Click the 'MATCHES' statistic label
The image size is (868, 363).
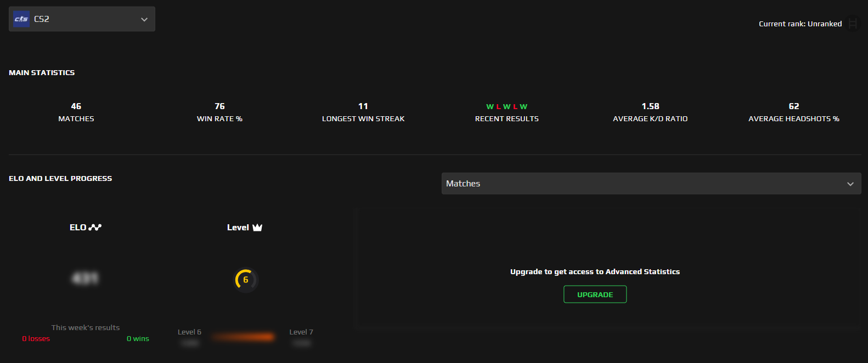point(76,119)
